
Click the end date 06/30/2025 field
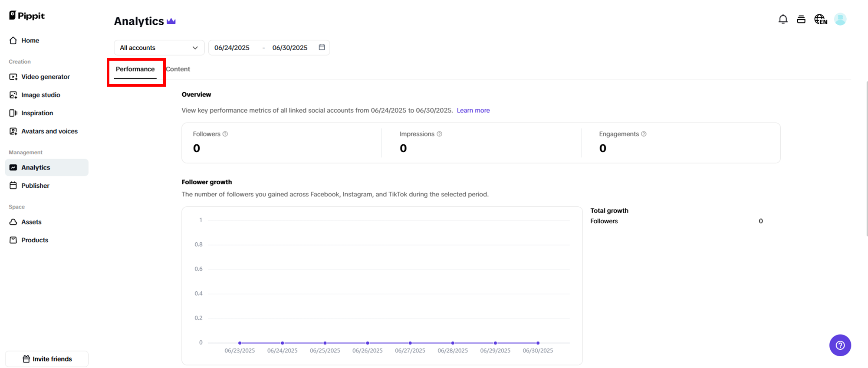pyautogui.click(x=290, y=48)
